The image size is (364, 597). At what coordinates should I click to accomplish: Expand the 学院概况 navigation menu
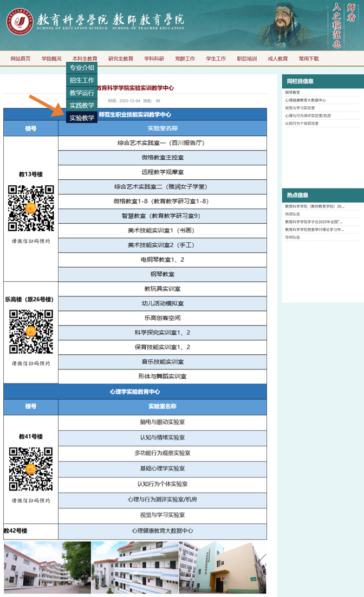pyautogui.click(x=51, y=59)
